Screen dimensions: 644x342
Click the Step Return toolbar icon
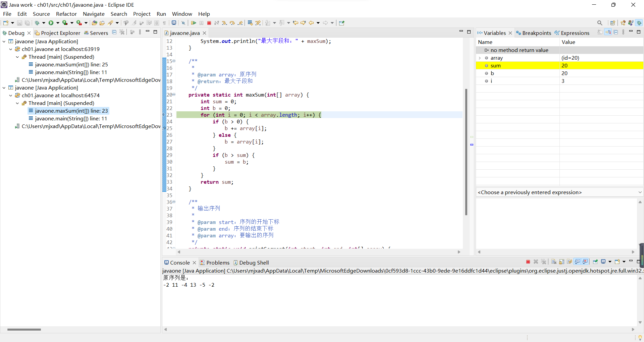[x=240, y=23]
